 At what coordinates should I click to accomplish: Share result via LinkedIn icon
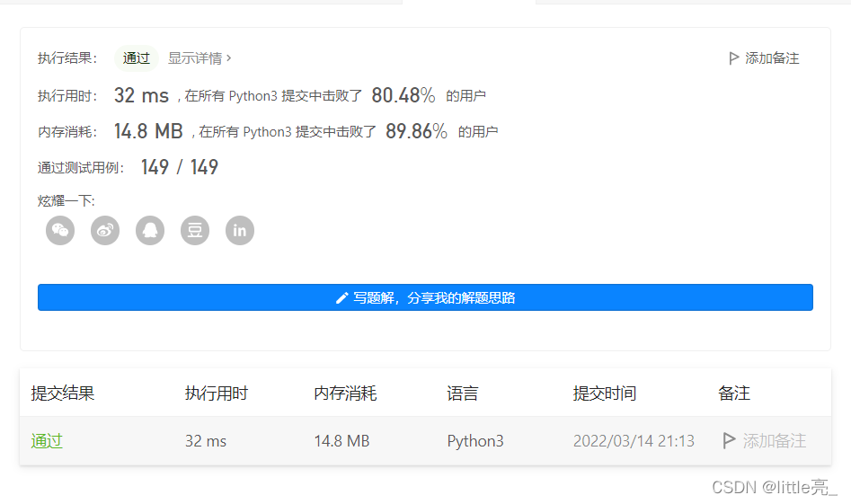pos(240,231)
